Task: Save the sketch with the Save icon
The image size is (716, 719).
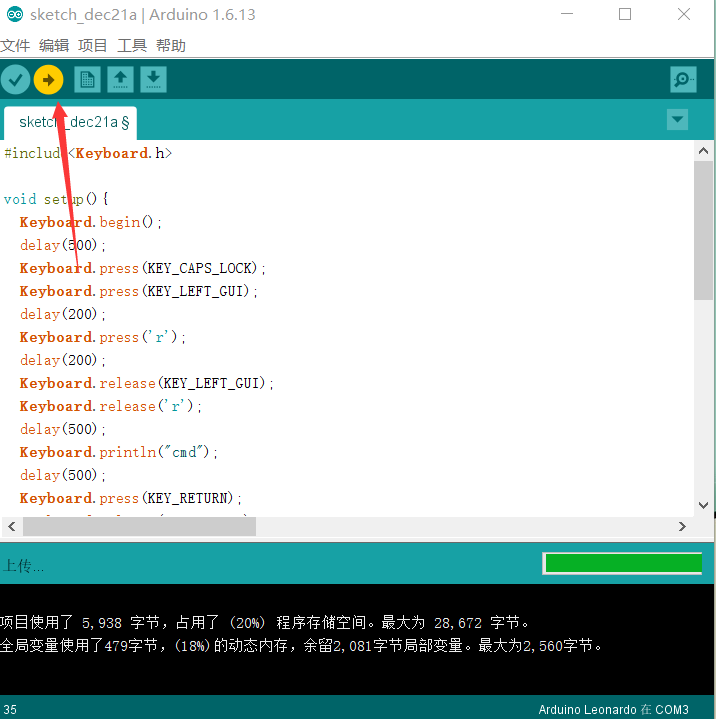Action: tap(153, 80)
